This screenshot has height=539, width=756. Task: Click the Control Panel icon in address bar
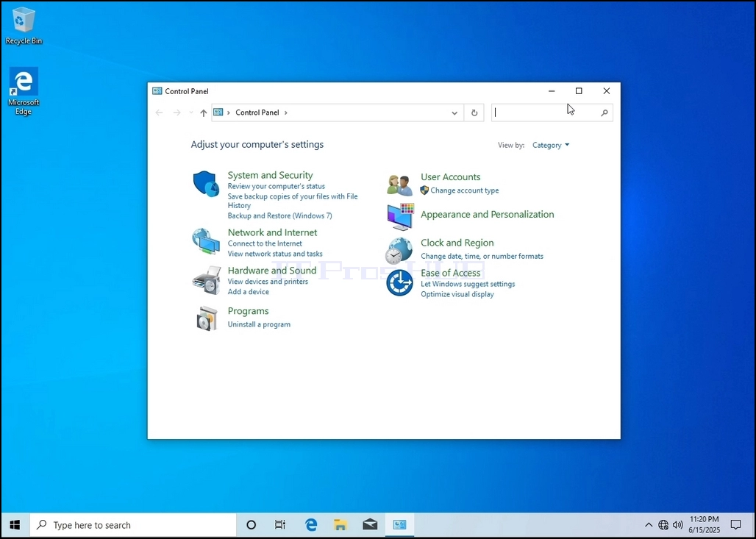tap(218, 113)
